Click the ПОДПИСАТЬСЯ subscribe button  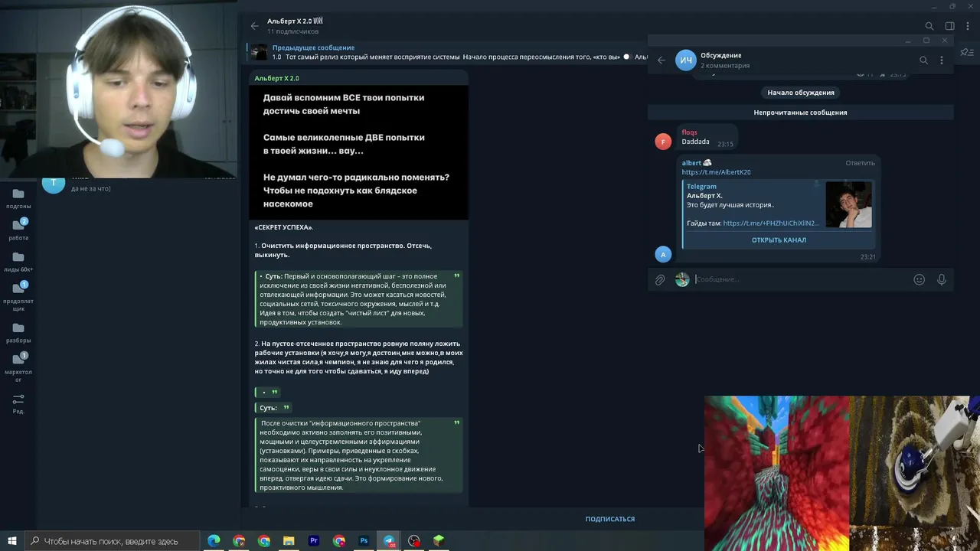click(x=610, y=519)
